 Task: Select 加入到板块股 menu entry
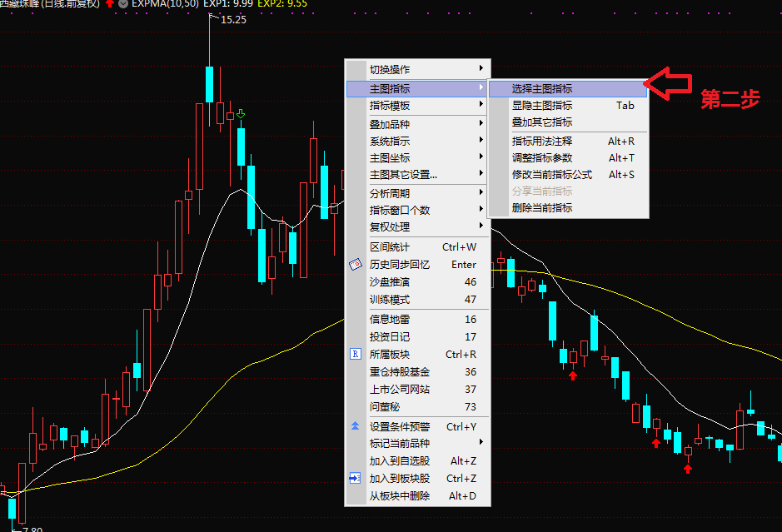coord(418,478)
